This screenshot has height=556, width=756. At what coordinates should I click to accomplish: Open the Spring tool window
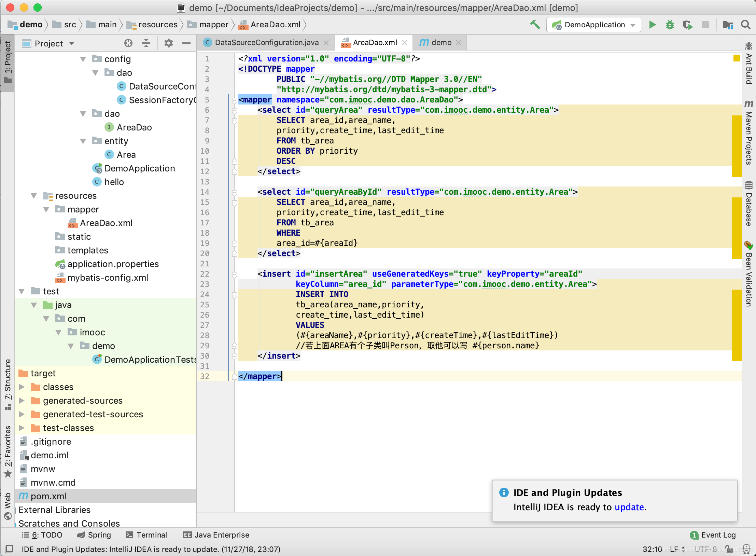click(x=94, y=535)
